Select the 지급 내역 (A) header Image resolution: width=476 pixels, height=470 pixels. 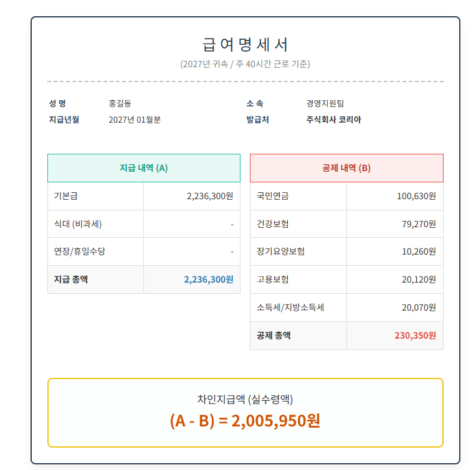pyautogui.click(x=144, y=168)
